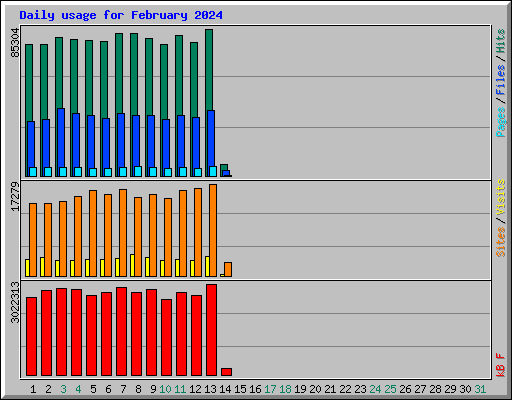512x400 pixels.
Task: Click the 17279 axis value
Action: coord(15,196)
